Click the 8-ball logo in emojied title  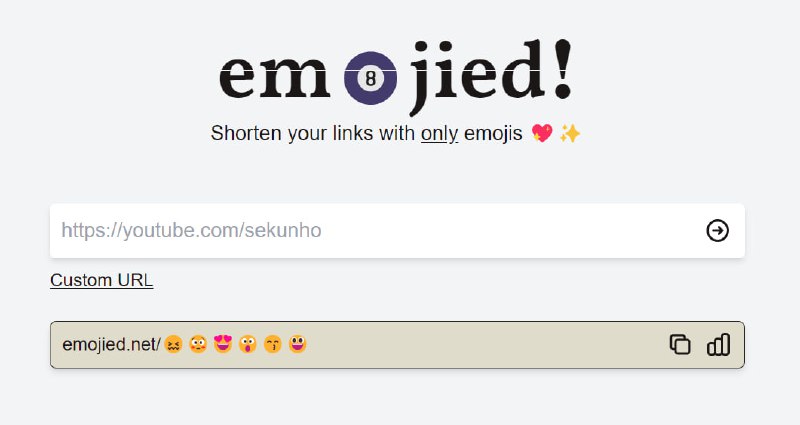point(370,78)
